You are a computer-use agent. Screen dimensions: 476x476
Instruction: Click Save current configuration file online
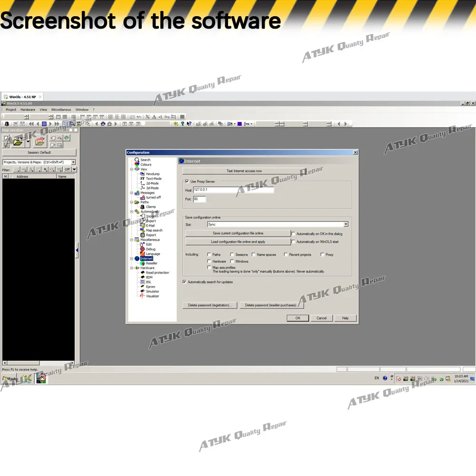click(238, 233)
